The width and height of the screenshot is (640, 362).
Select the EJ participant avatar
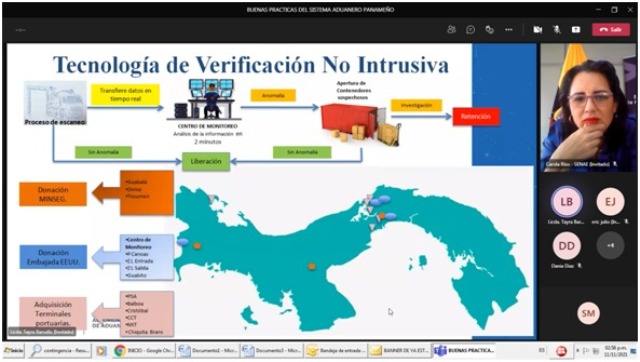[610, 201]
